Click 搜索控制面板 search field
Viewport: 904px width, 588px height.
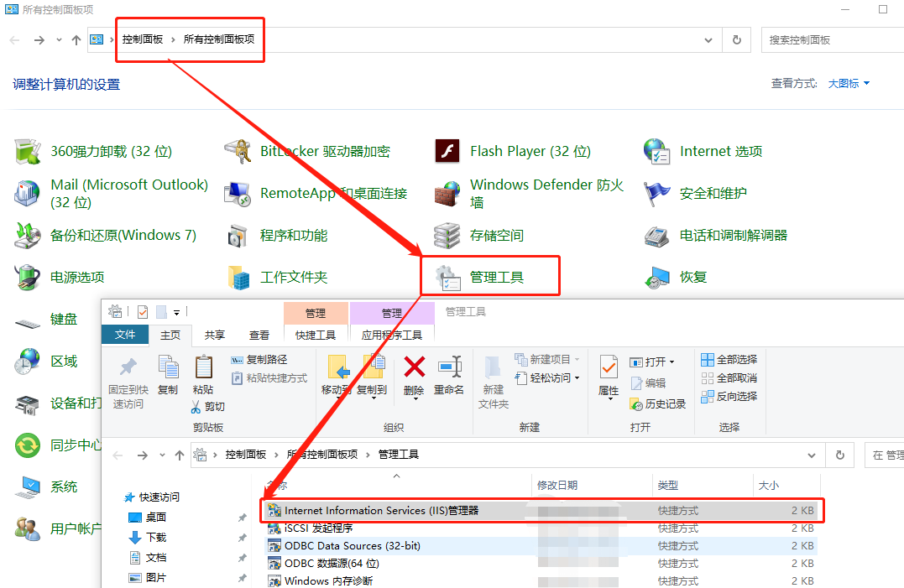(x=833, y=39)
